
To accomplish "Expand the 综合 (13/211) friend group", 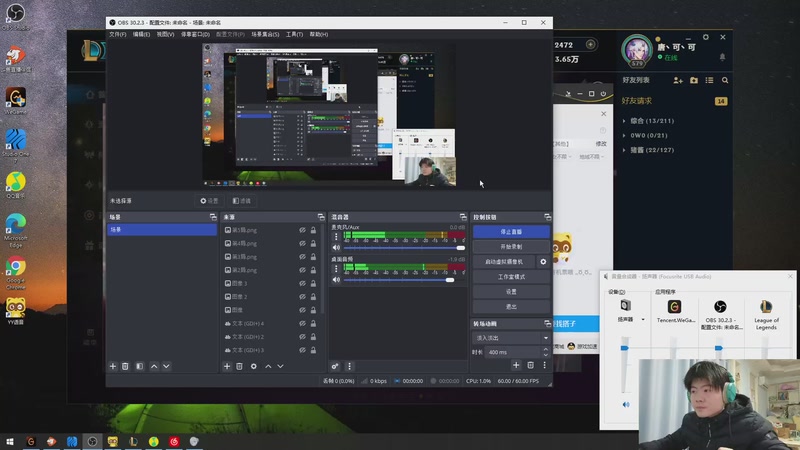I will (x=624, y=121).
